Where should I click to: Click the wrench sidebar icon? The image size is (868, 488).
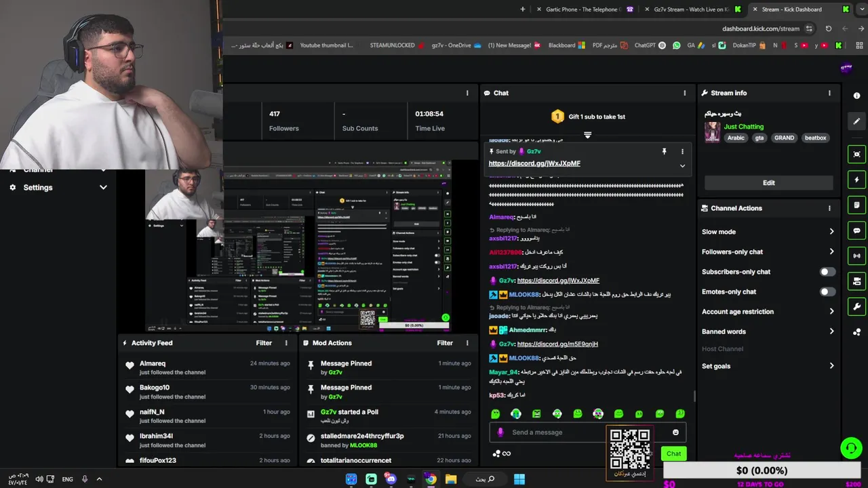[856, 306]
